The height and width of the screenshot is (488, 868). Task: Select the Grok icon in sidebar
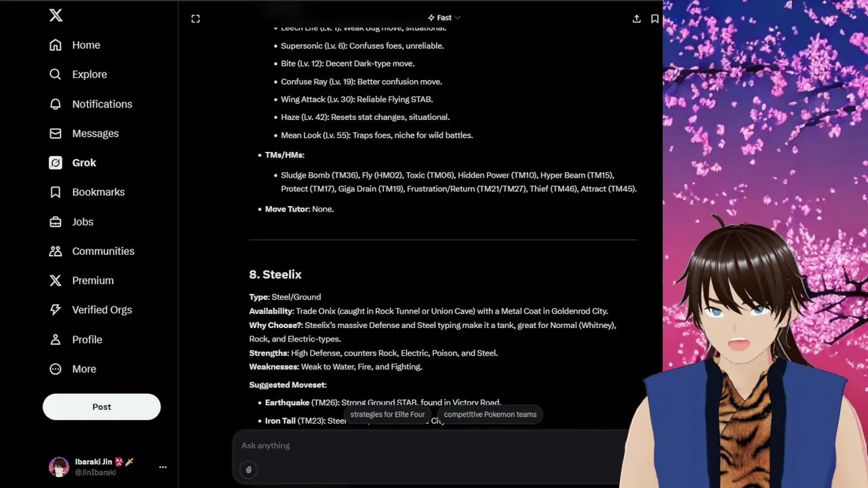(x=56, y=163)
